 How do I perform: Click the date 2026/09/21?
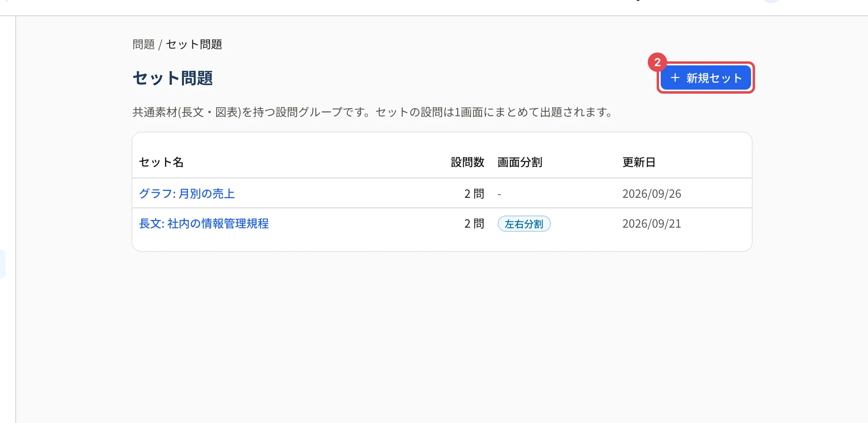(652, 224)
